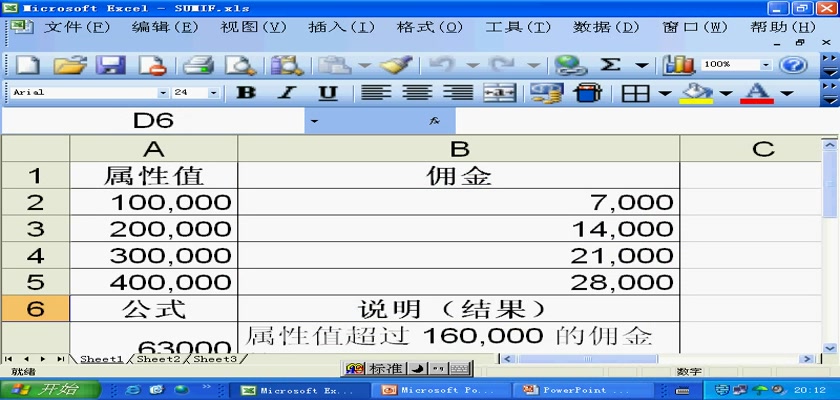Click the 开始 Start button
840x400 pixels.
45,389
